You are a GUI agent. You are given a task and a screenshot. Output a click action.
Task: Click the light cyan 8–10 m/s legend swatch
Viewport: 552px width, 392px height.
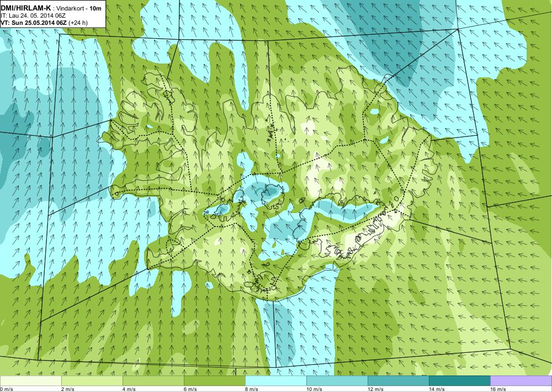(275, 381)
